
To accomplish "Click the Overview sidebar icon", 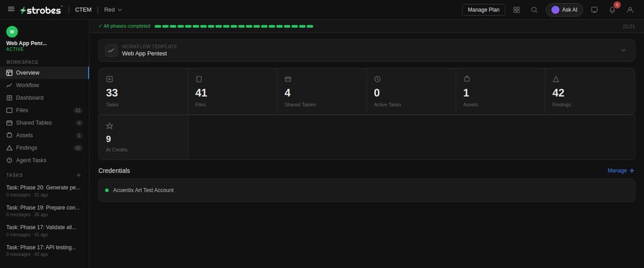I will [9, 73].
